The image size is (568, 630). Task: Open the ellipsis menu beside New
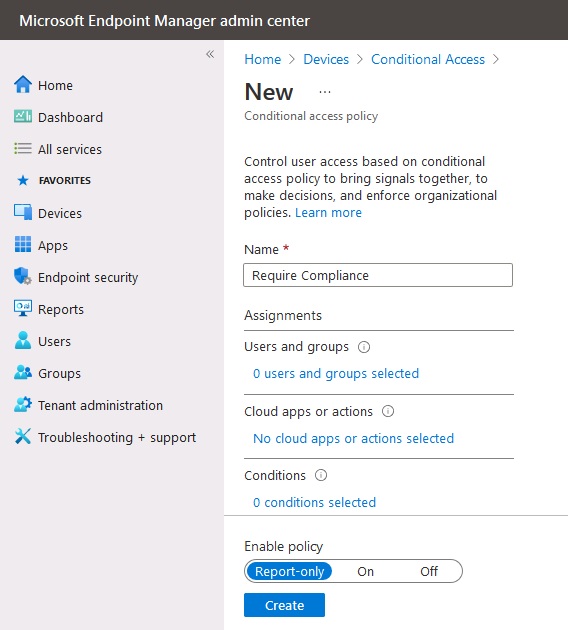tap(325, 92)
